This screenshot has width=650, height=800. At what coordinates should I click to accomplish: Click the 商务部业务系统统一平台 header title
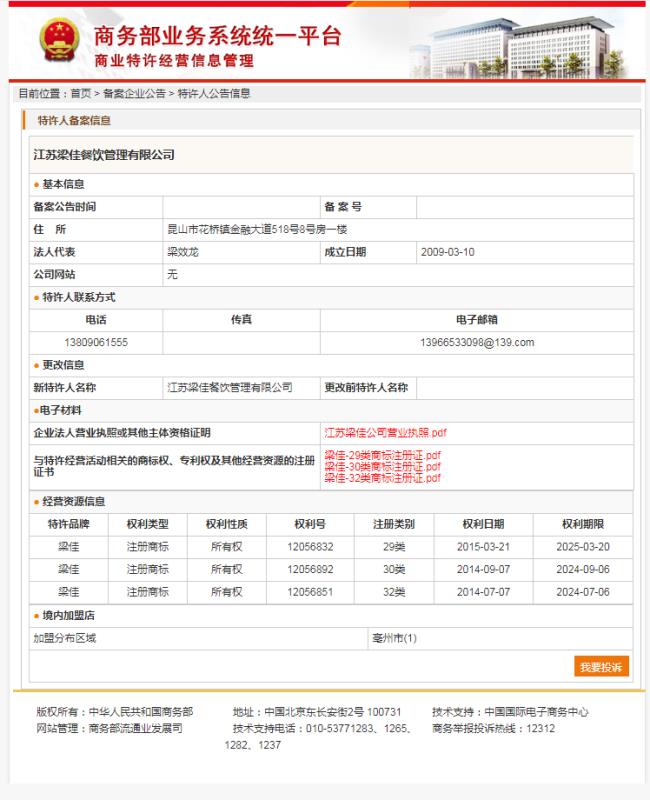click(x=218, y=36)
